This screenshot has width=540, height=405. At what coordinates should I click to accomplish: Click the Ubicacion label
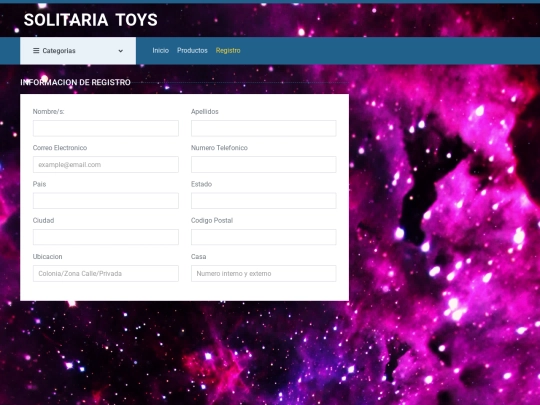tap(48, 257)
